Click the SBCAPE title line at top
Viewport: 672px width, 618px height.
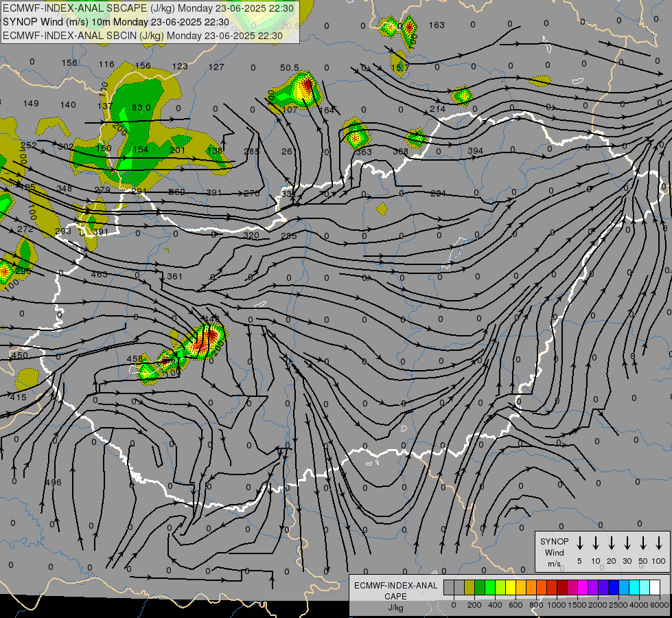(148, 8)
